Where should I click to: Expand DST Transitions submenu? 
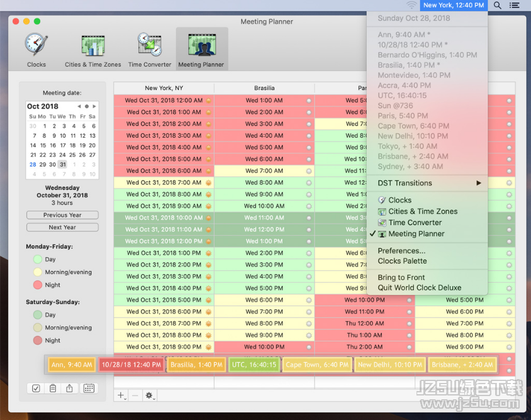click(427, 183)
